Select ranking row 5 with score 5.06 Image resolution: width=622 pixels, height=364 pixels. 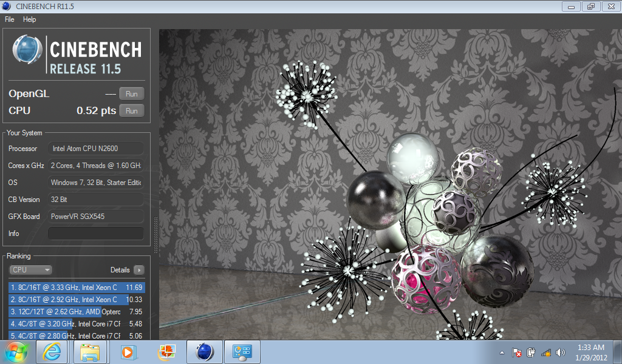tap(77, 335)
